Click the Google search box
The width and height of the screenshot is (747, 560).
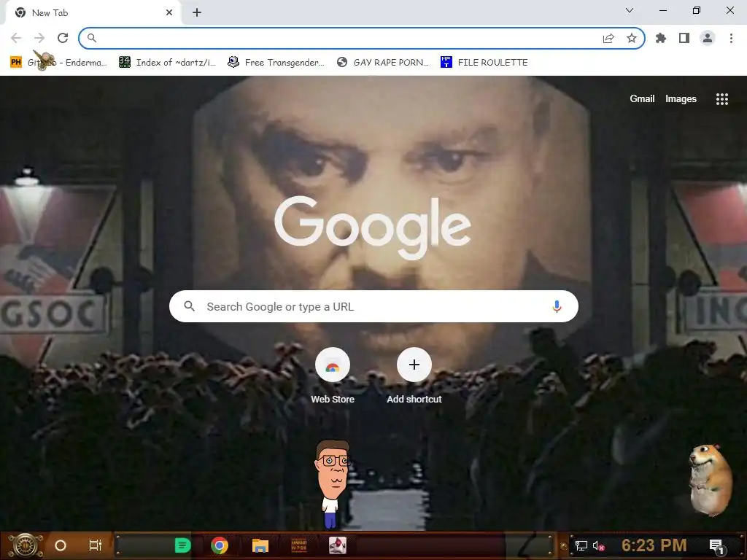click(x=373, y=306)
